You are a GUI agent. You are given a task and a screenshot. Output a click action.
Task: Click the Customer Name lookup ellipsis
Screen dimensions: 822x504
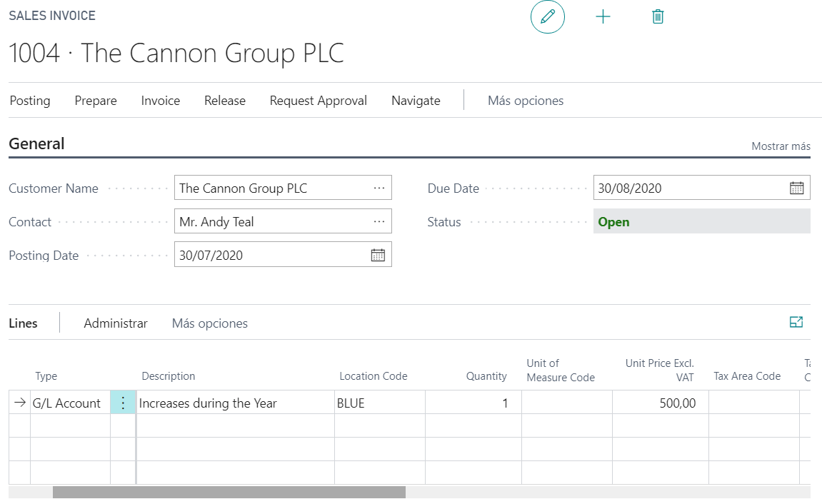[x=379, y=188]
